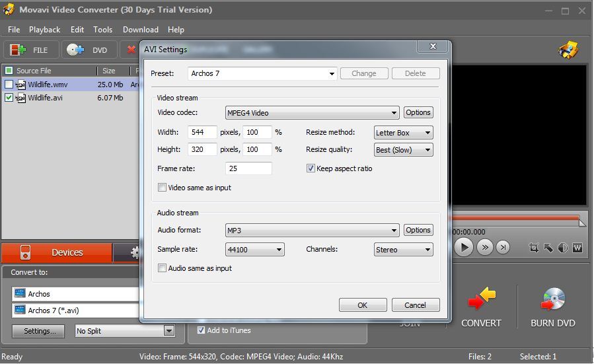Click the add FILE toolbar icon
Screen dimensions: 594x364
click(x=17, y=50)
